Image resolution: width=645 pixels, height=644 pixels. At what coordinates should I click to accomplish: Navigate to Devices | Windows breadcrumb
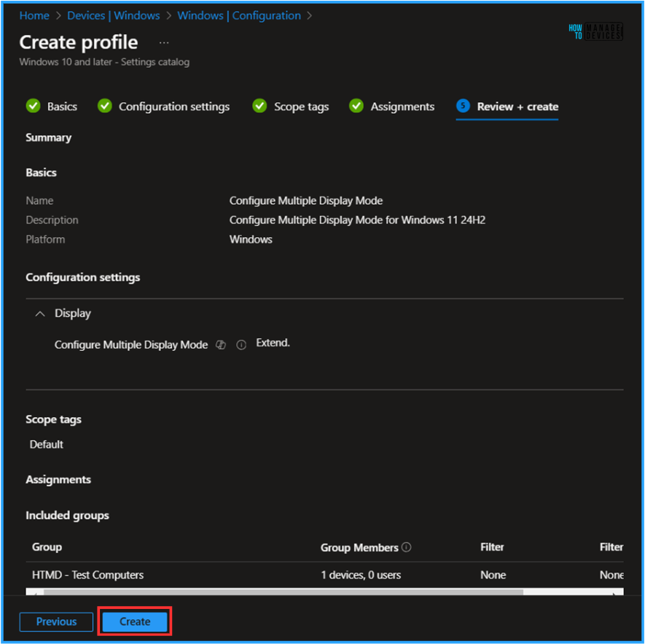[114, 15]
